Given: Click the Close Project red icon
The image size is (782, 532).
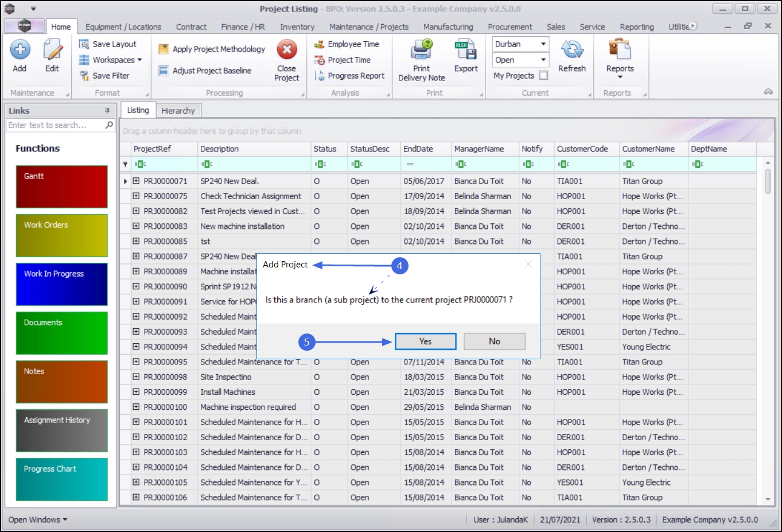Looking at the screenshot, I should pos(287,50).
